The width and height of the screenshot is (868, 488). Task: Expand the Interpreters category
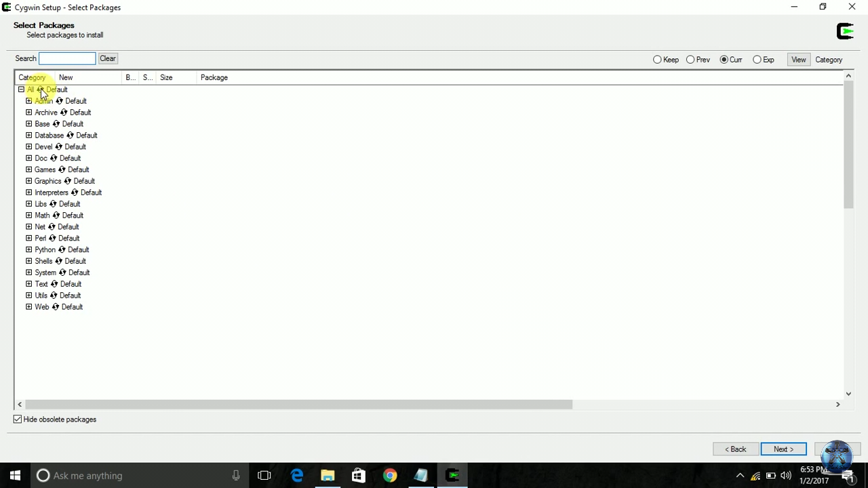pyautogui.click(x=28, y=192)
